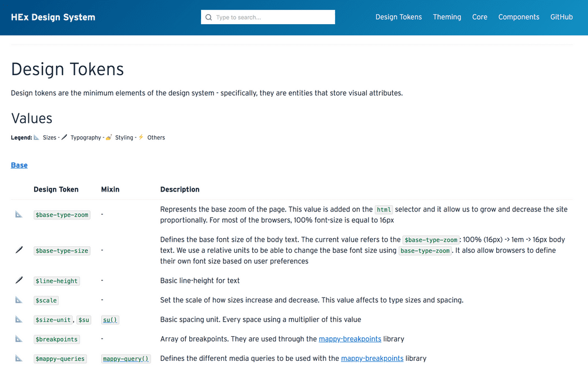The height and width of the screenshot is (385, 588).
Task: Open the GitHub link in the navigation
Action: 561,17
